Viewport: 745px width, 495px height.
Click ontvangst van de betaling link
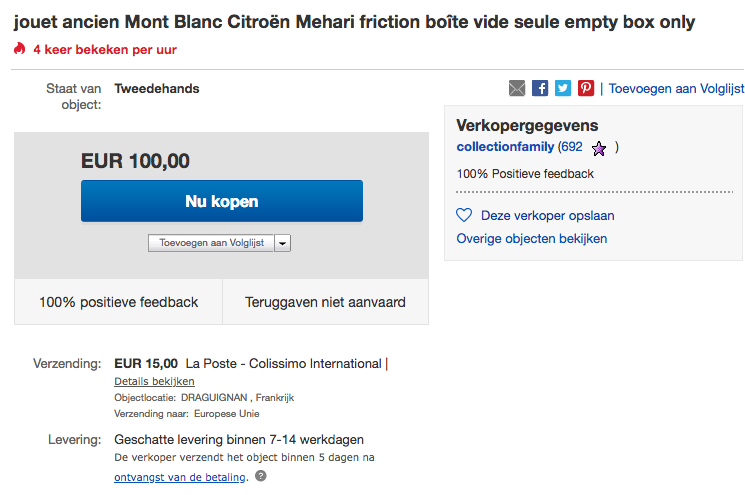point(180,477)
